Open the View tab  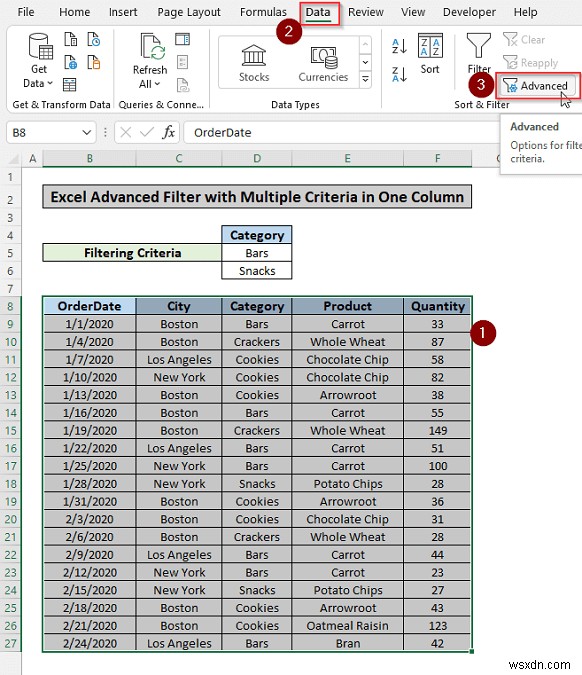(x=413, y=12)
